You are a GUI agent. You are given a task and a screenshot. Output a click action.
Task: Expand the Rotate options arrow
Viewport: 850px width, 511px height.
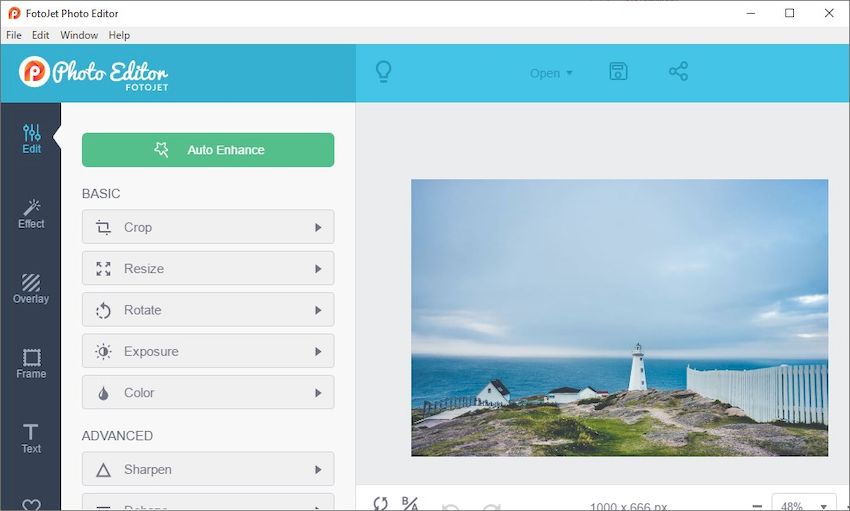click(x=318, y=310)
